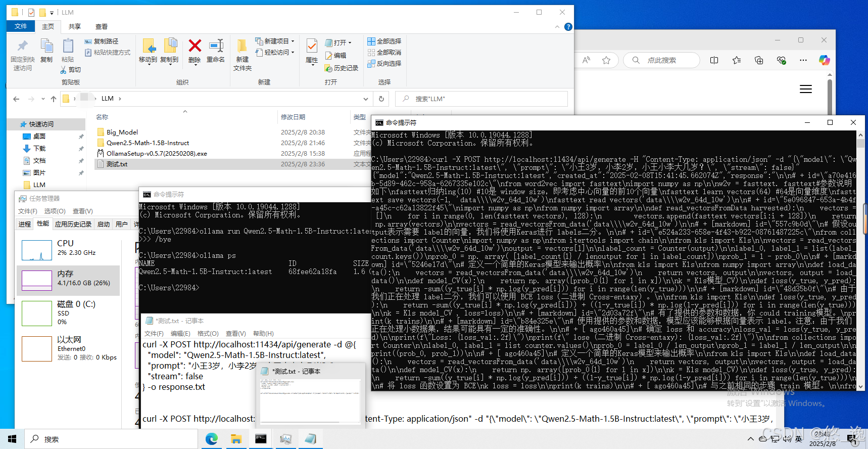Switch to Processes tab in Task Manager
The image size is (868, 449).
25,224
